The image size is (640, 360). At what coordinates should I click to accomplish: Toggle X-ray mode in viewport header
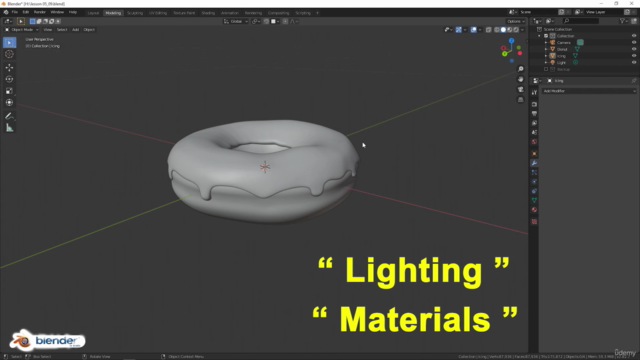tap(489, 30)
